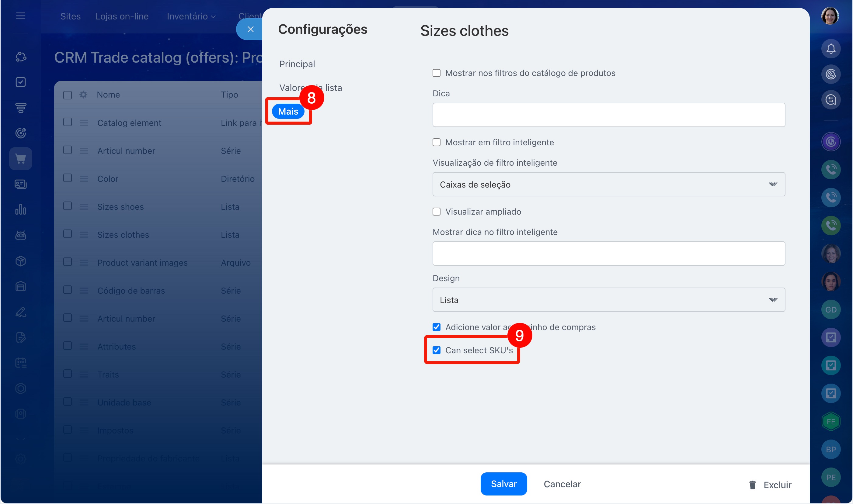Open the analytics bar chart sidebar icon

pos(21,209)
